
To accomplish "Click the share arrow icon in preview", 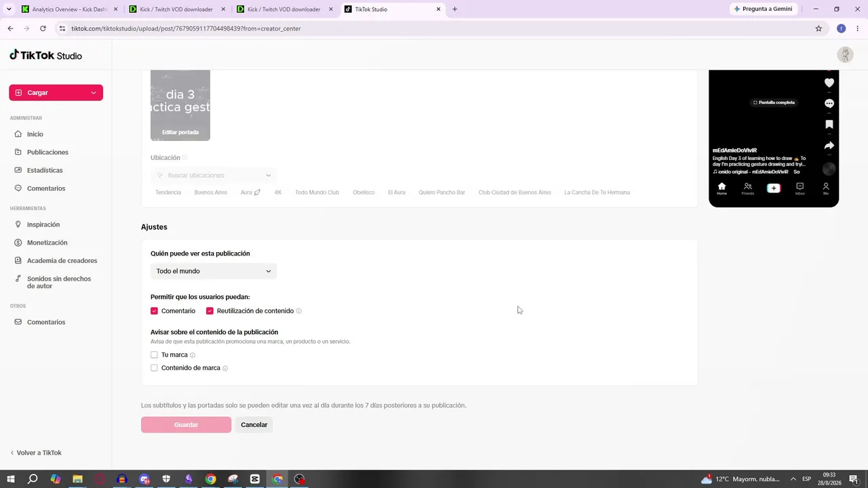I will (x=829, y=146).
